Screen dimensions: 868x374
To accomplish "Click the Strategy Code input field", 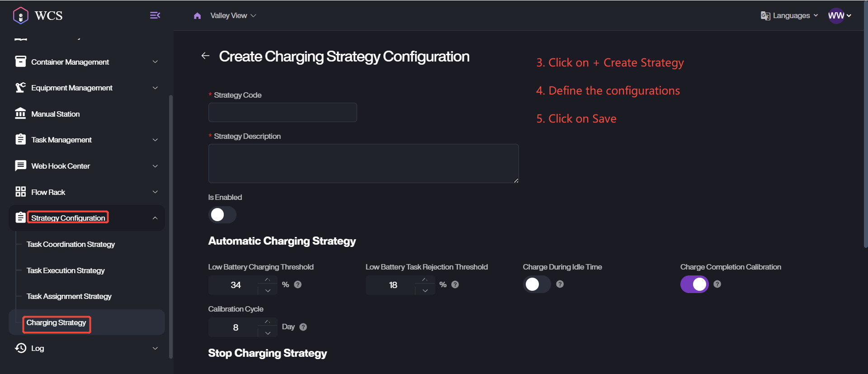I will pyautogui.click(x=283, y=112).
